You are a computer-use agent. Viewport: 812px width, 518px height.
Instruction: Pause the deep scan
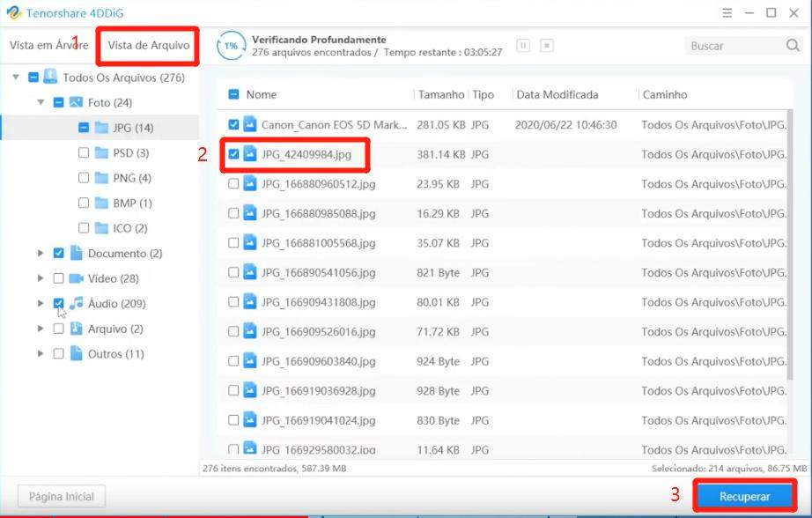[x=523, y=46]
